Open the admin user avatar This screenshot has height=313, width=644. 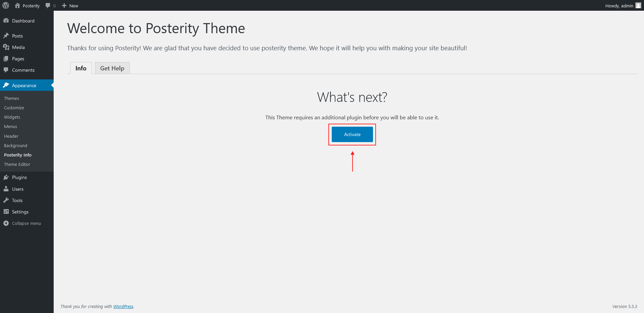coord(638,5)
